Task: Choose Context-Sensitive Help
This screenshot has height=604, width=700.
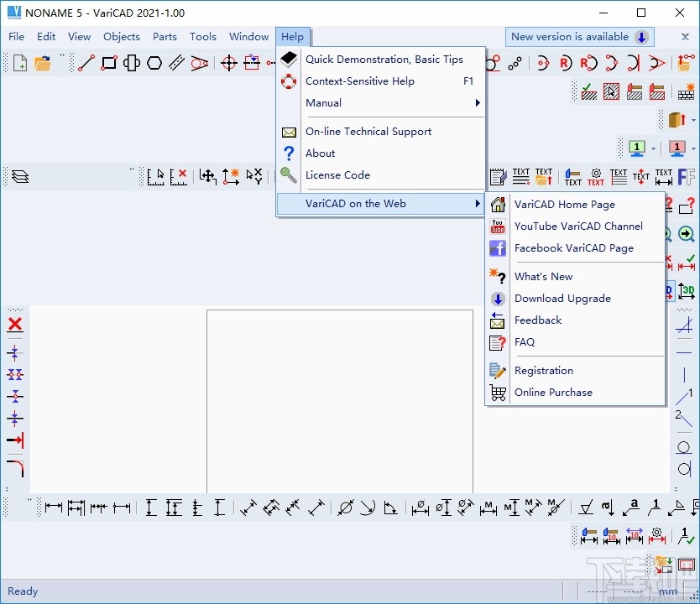Action: (380, 81)
